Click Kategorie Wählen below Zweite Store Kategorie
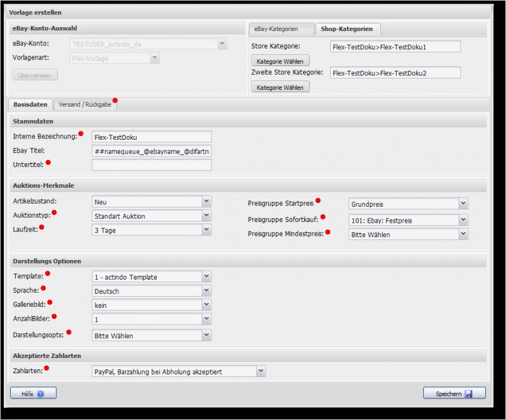Screen dimensions: 506x420 [x=280, y=87]
